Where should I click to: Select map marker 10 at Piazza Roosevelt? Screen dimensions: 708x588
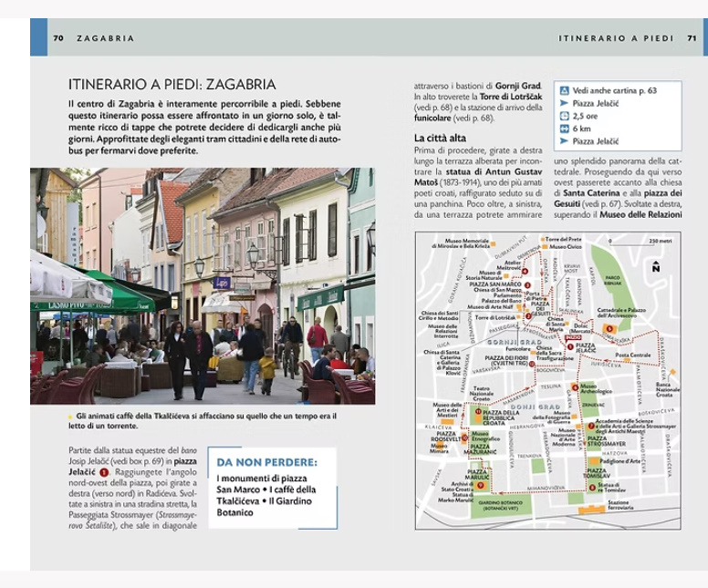click(464, 438)
